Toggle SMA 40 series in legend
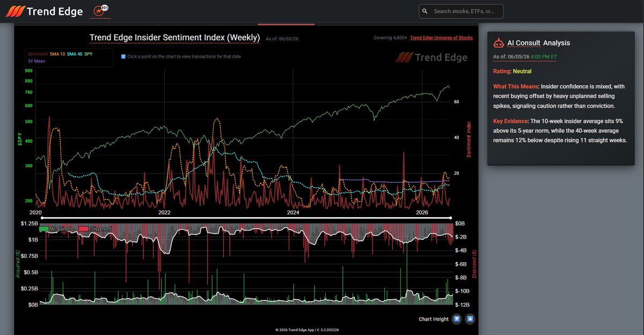644x335 pixels. coord(75,54)
